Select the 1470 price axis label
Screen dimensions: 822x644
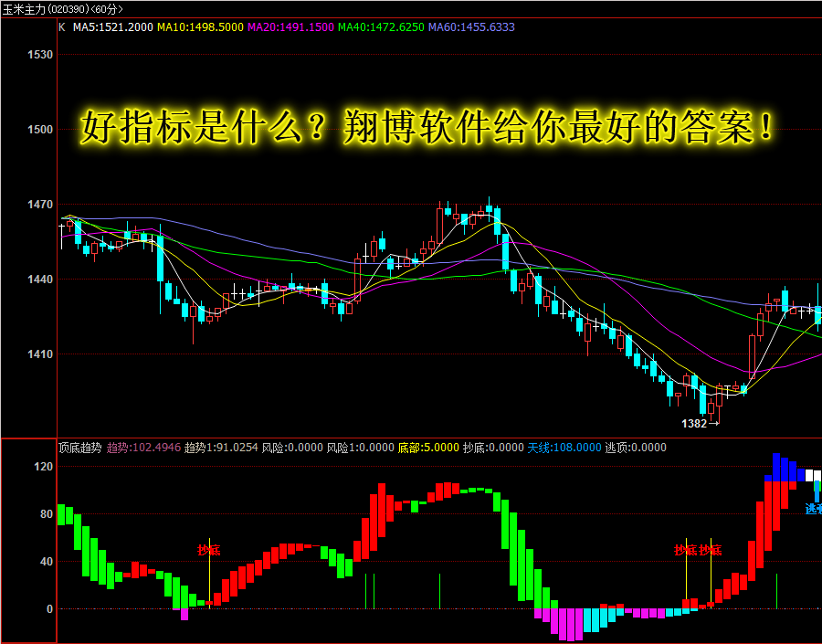click(x=40, y=205)
